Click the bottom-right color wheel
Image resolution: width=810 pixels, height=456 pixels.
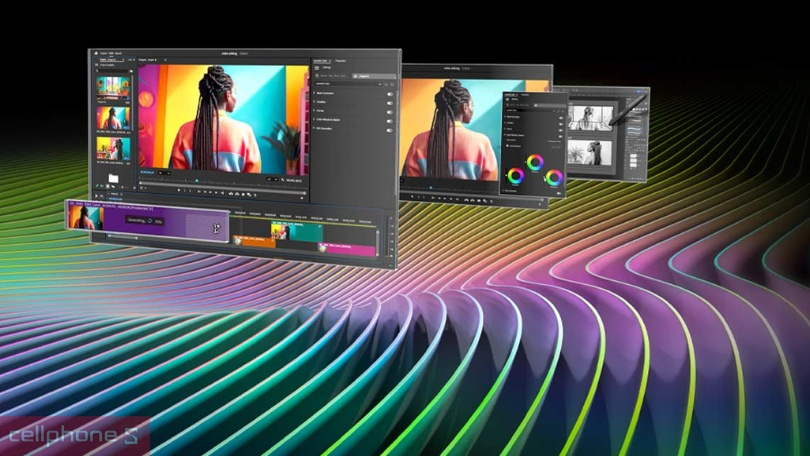tap(553, 179)
